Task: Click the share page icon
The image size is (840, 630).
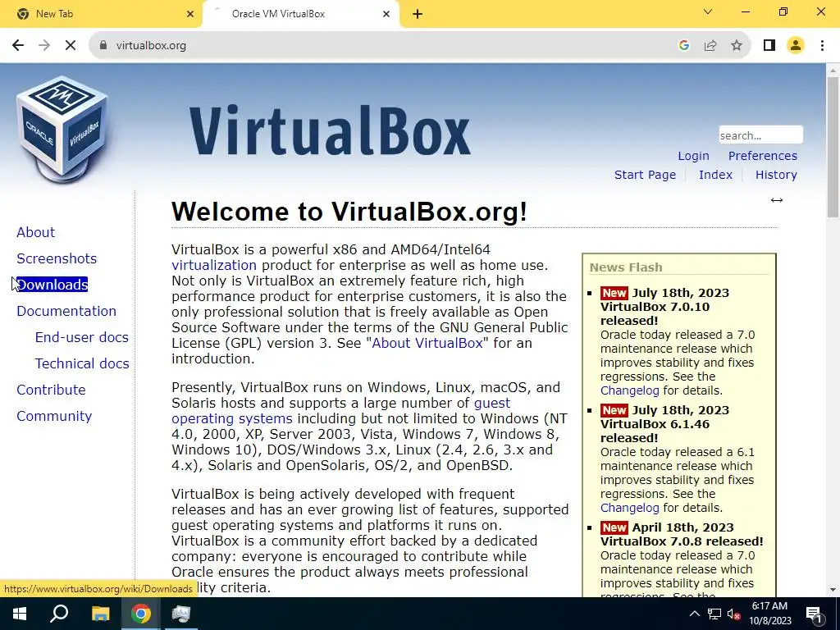Action: tap(710, 46)
